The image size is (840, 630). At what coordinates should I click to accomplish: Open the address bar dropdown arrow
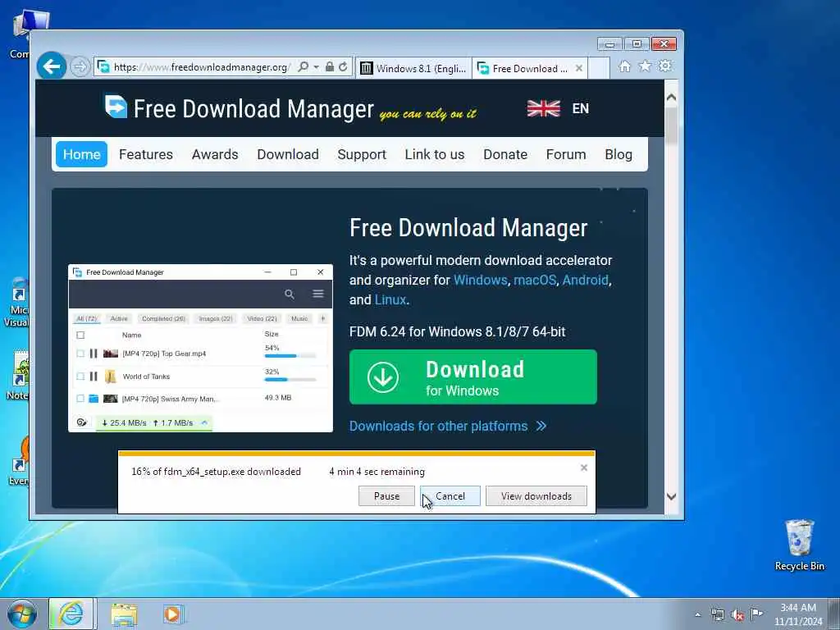[x=316, y=67]
